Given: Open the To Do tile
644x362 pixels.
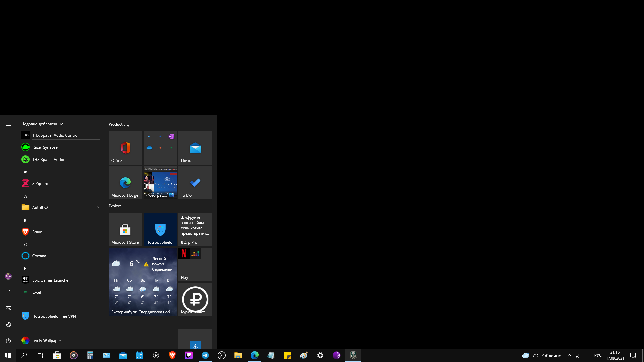Looking at the screenshot, I should point(195,182).
